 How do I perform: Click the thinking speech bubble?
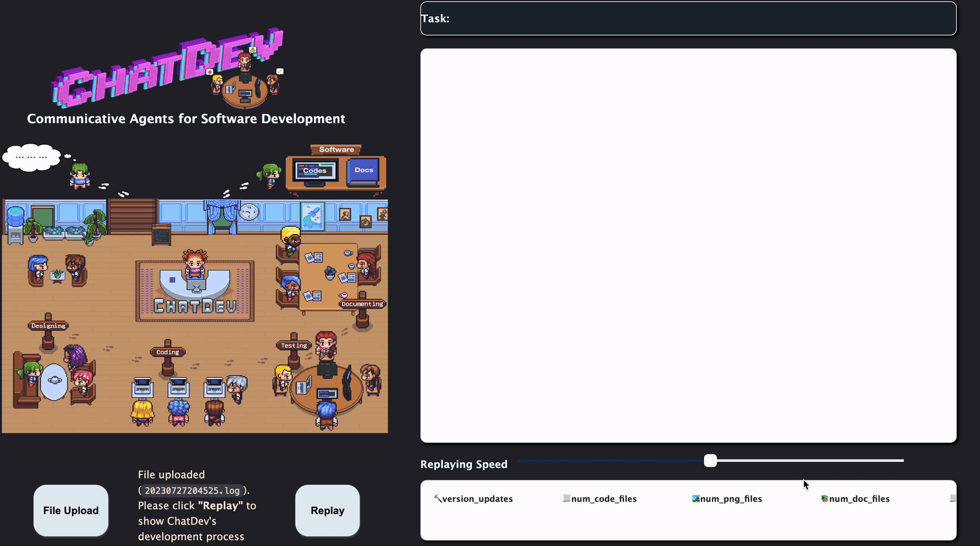pos(32,157)
